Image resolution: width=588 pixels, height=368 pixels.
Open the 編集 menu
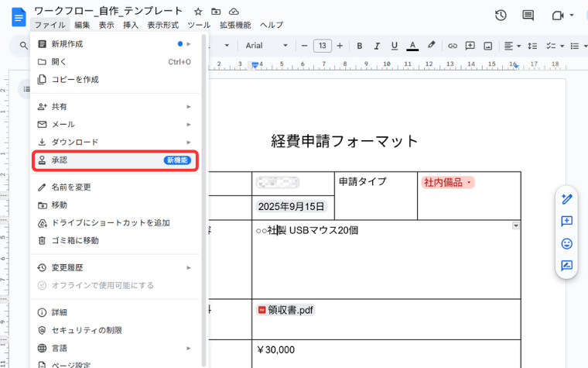(x=82, y=25)
